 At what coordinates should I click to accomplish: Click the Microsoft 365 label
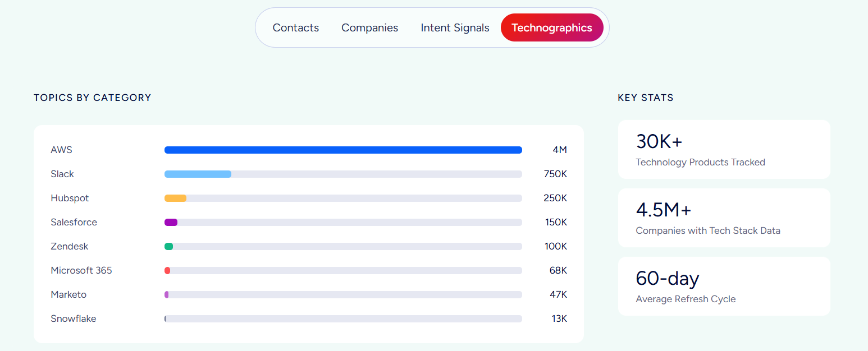tap(81, 270)
